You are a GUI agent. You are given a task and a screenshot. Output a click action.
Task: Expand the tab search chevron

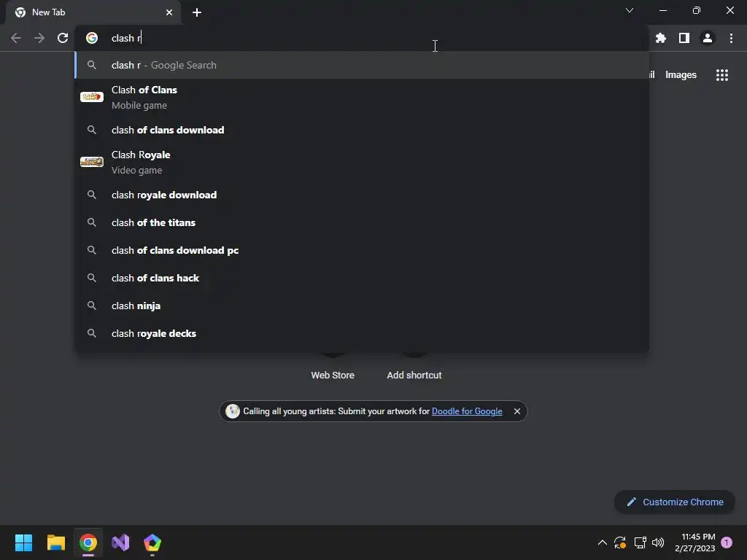[630, 10]
